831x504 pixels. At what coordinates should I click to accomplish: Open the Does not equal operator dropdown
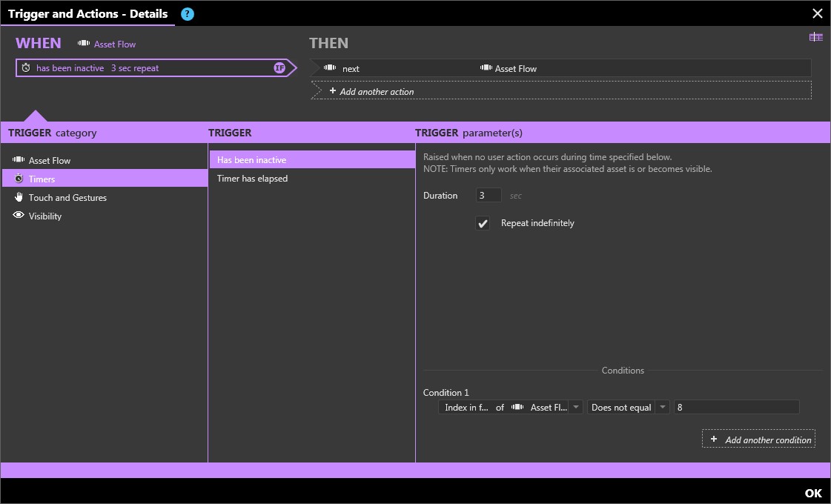coord(661,407)
